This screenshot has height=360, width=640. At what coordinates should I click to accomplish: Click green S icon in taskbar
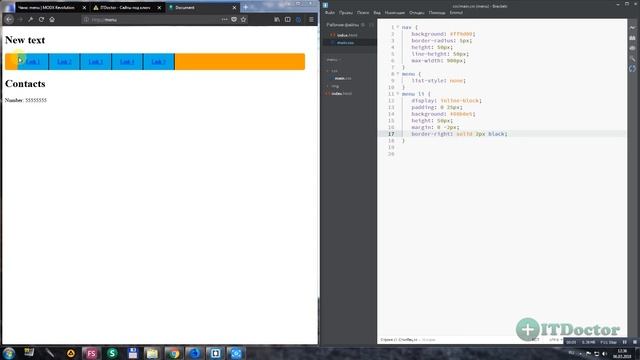pyautogui.click(x=112, y=353)
